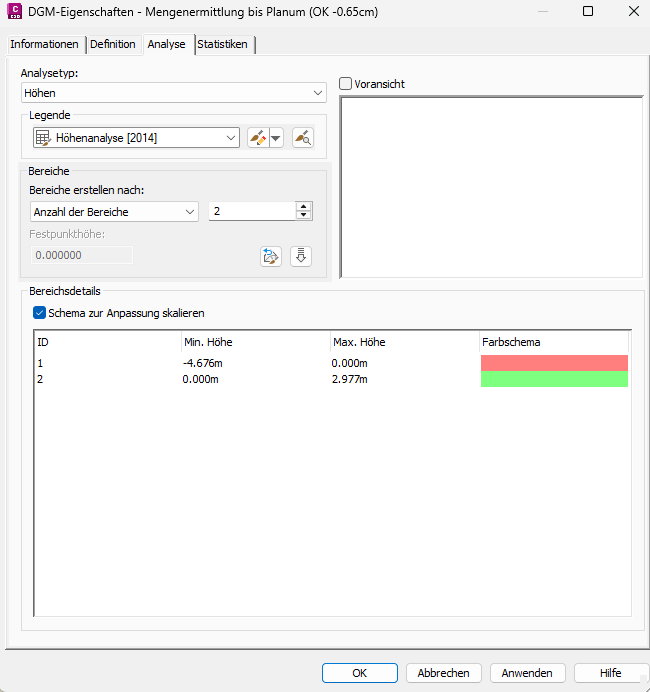The width and height of the screenshot is (650, 692).
Task: Click the Min. Höhe column header
Action: [256, 342]
